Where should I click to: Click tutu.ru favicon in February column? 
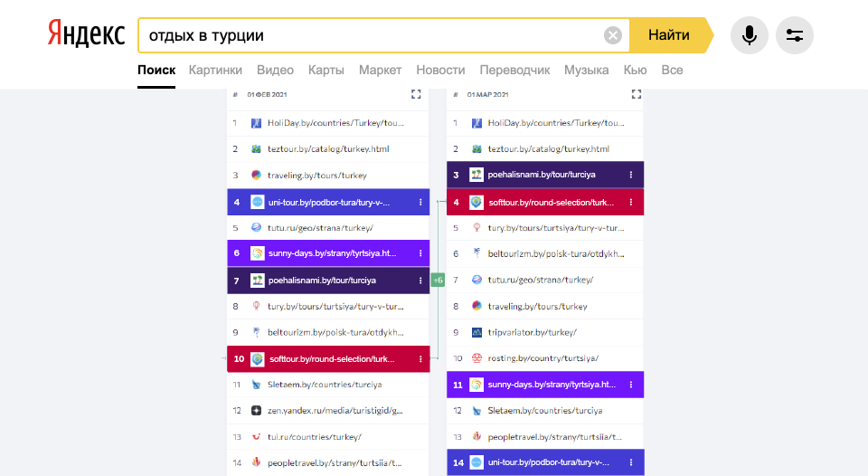tap(256, 228)
